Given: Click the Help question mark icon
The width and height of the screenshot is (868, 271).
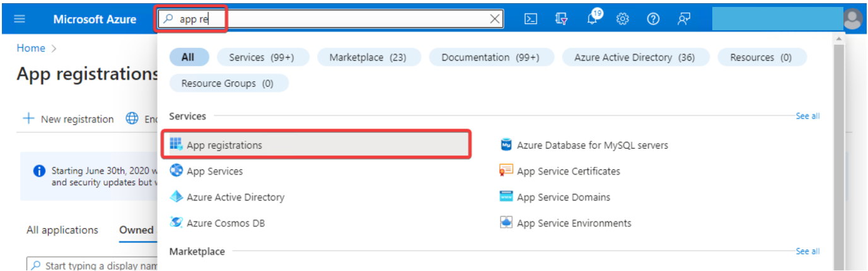Looking at the screenshot, I should (x=653, y=19).
